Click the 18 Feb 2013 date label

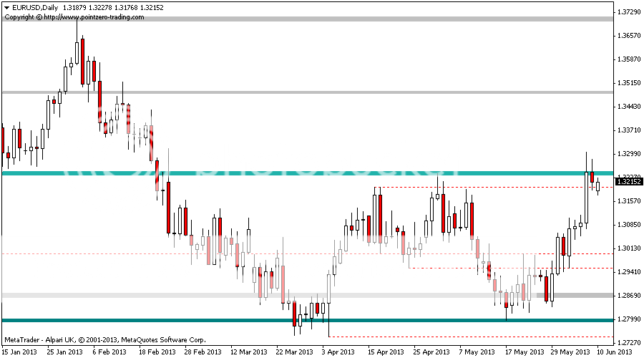pyautogui.click(x=157, y=352)
